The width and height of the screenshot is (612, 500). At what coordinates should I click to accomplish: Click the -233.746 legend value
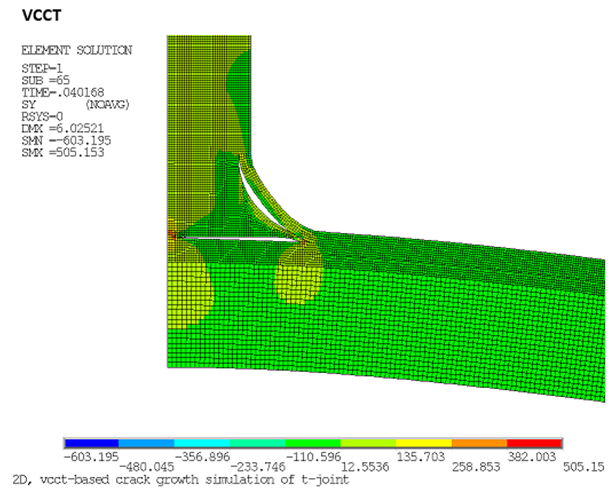point(258,467)
